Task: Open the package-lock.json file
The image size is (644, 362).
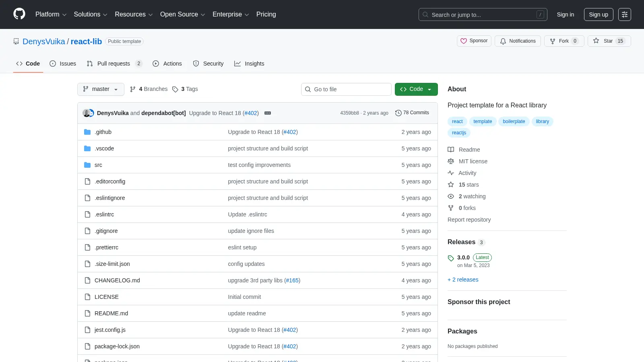Action: tap(117, 346)
